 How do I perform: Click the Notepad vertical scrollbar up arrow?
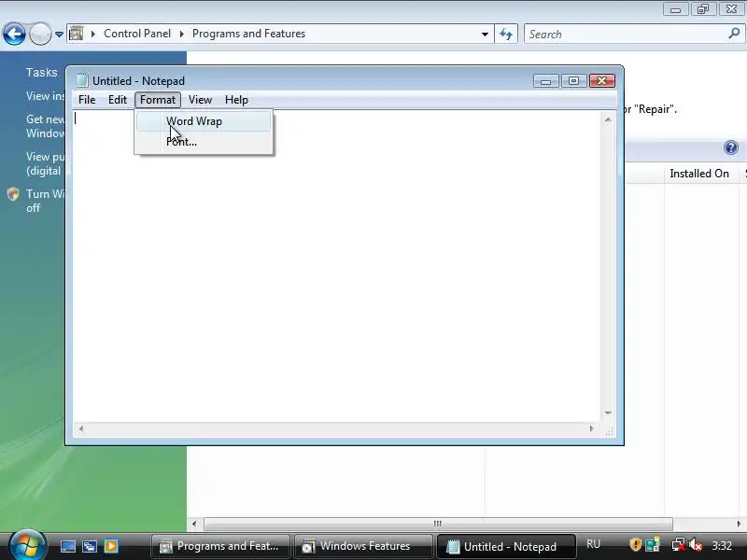pyautogui.click(x=608, y=119)
